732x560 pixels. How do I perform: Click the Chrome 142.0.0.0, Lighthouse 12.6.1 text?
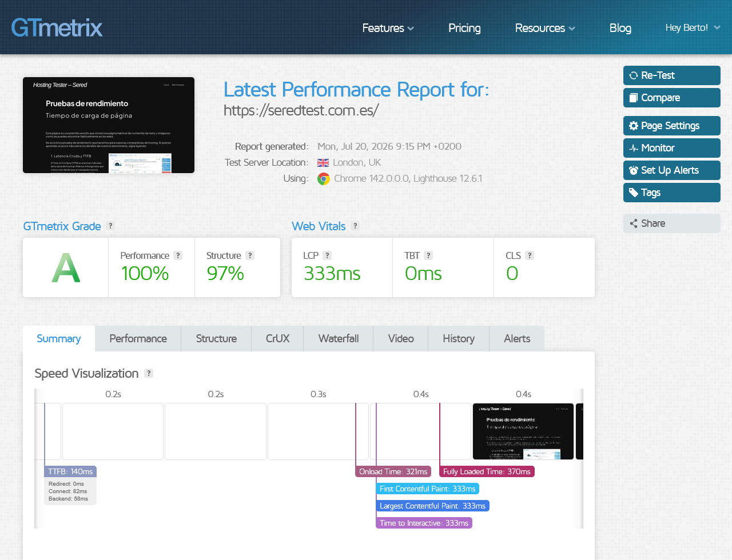click(408, 178)
